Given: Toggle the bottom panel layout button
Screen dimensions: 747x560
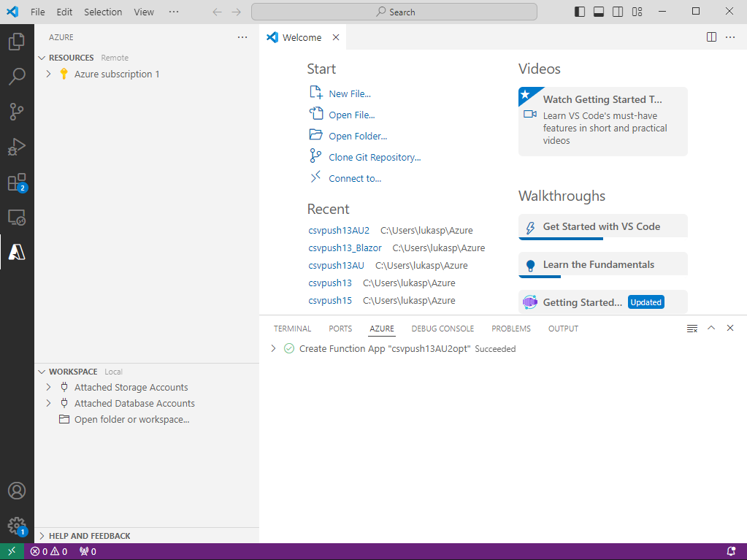Looking at the screenshot, I should coord(599,12).
